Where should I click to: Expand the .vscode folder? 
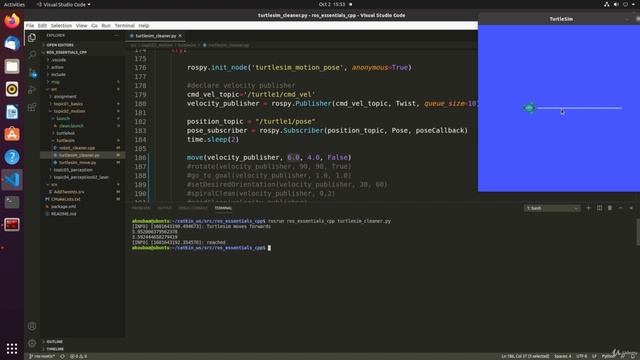[59, 60]
